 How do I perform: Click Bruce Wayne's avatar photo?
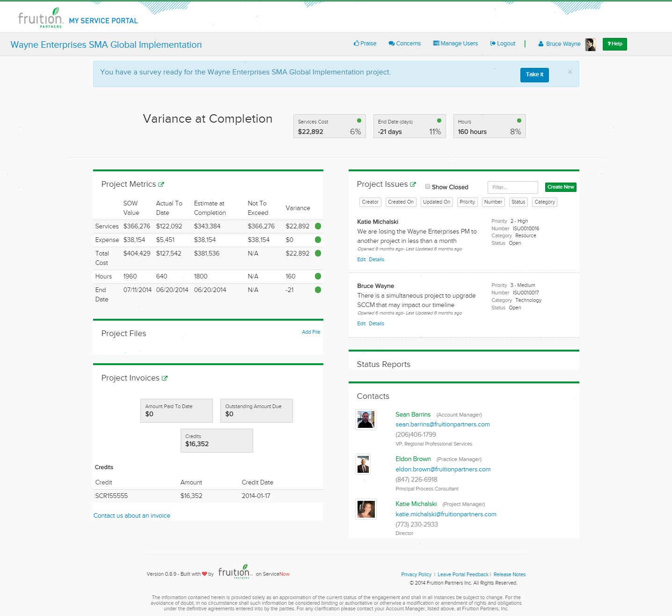pos(591,44)
